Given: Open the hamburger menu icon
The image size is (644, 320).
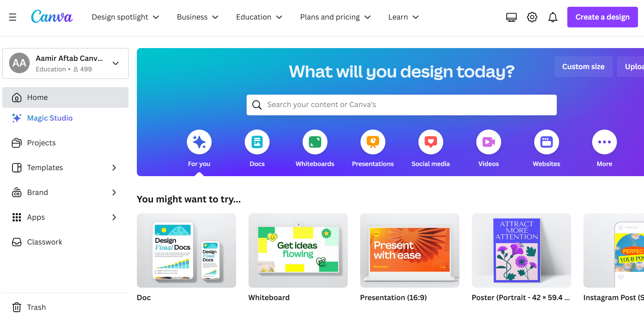Looking at the screenshot, I should coord(12,17).
